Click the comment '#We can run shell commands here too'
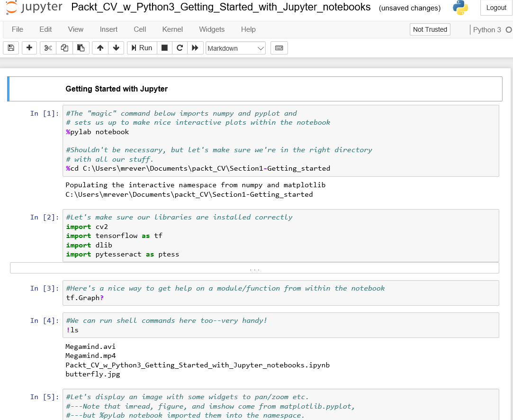Viewport: 513px width, 420px height. [167, 320]
